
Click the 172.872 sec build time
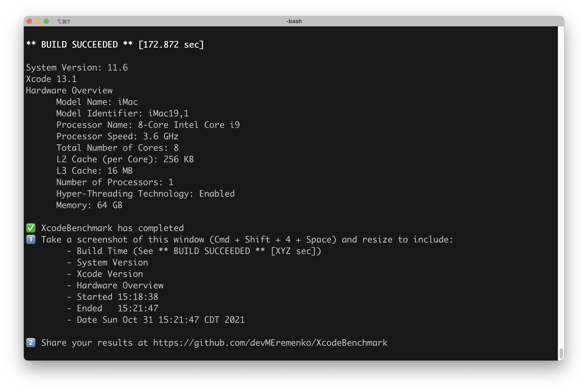171,45
